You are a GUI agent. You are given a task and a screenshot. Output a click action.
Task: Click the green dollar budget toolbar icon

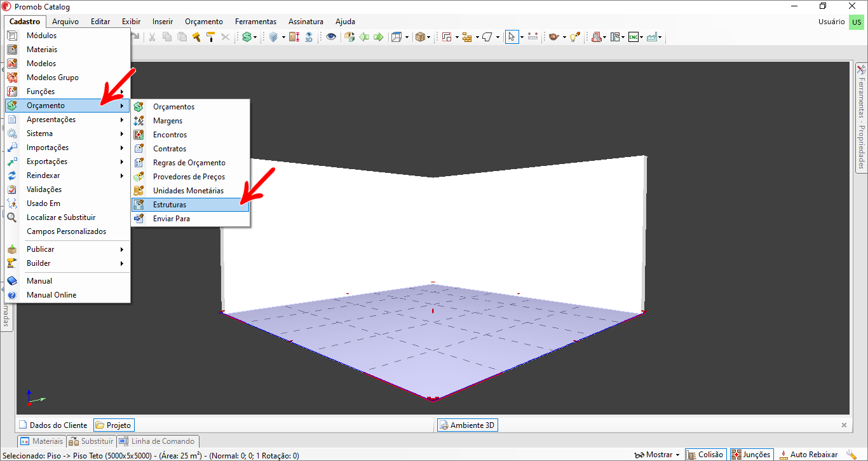tap(247, 37)
